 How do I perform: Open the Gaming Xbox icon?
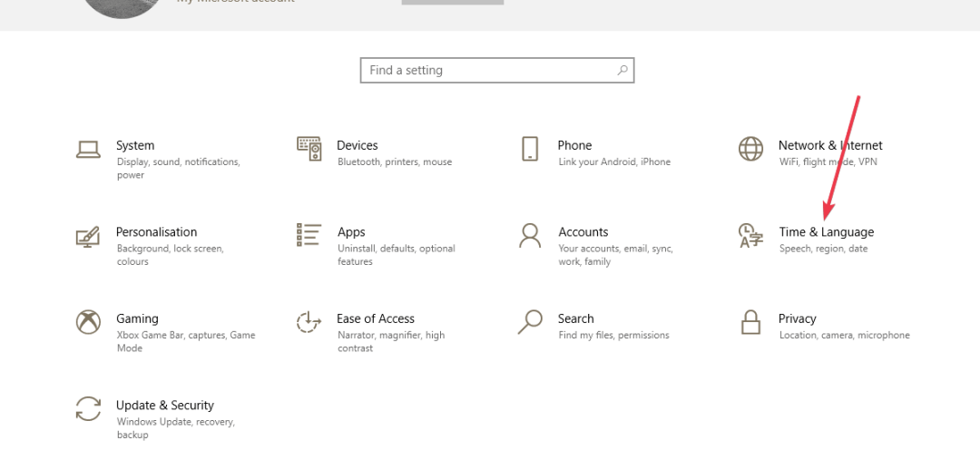click(x=88, y=322)
